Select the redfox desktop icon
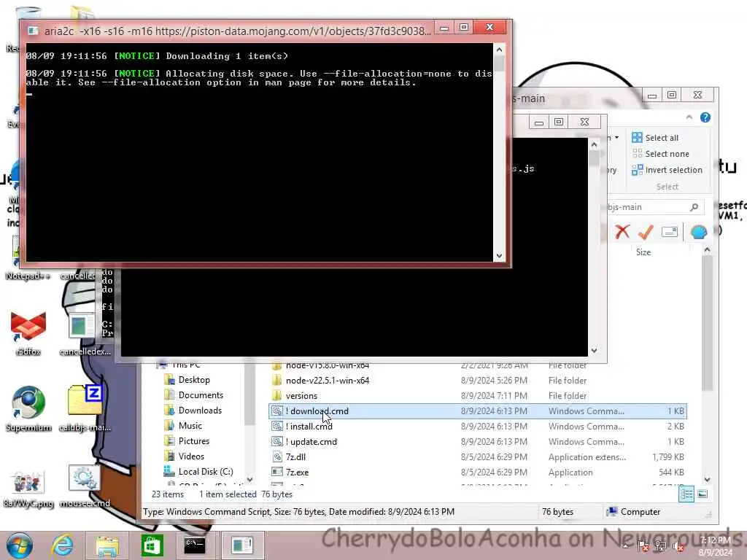747x560 pixels. click(28, 333)
